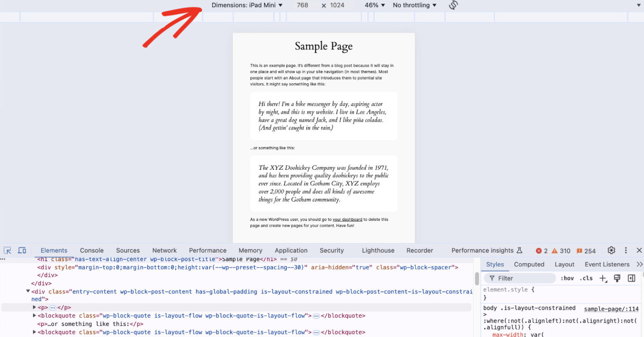This screenshot has height=337, width=644.
Task: Toggle the inspect element cursor mode
Action: [7, 250]
